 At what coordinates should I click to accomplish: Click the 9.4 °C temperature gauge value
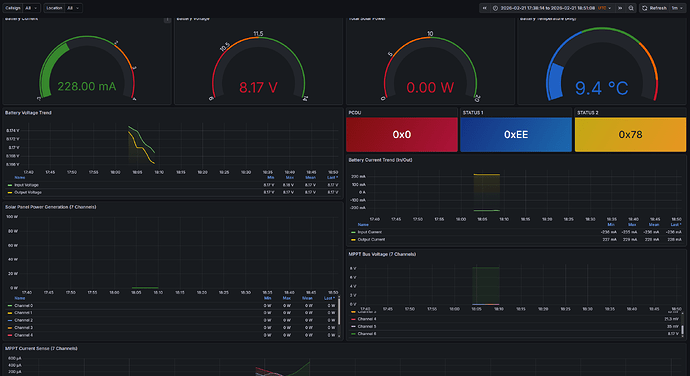pyautogui.click(x=602, y=88)
